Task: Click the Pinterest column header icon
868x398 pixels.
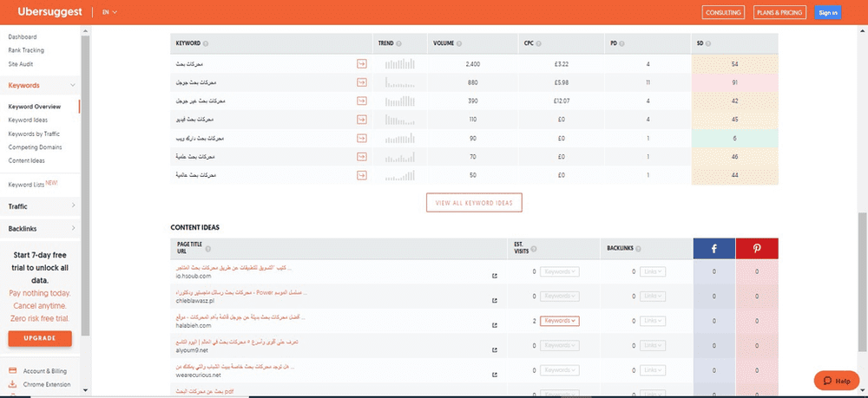Action: pyautogui.click(x=757, y=249)
